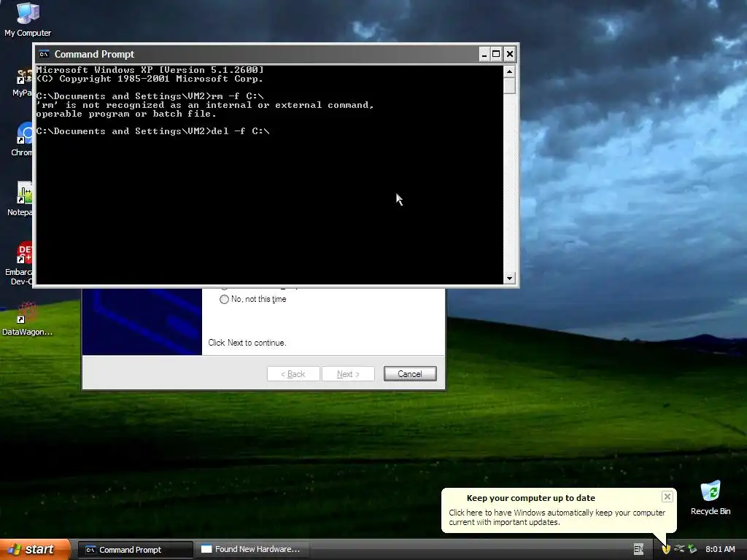Open the Notepad++ desktop shortcut

[21, 199]
